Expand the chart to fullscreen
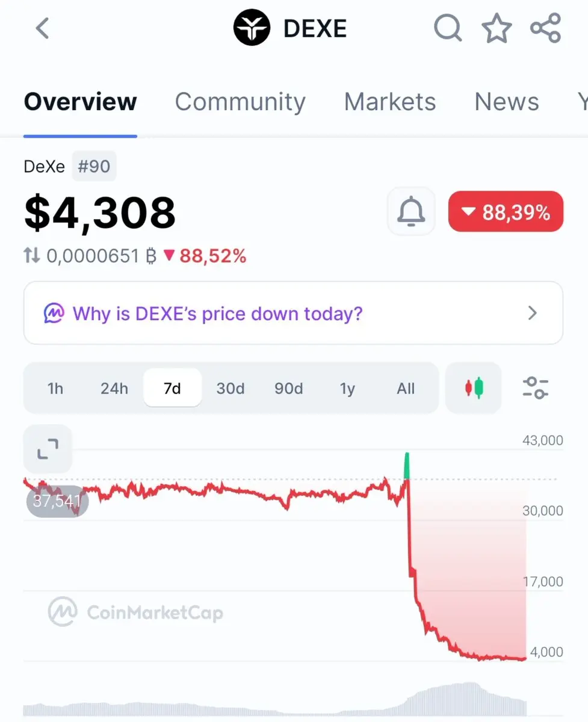588x722 pixels. tap(48, 449)
